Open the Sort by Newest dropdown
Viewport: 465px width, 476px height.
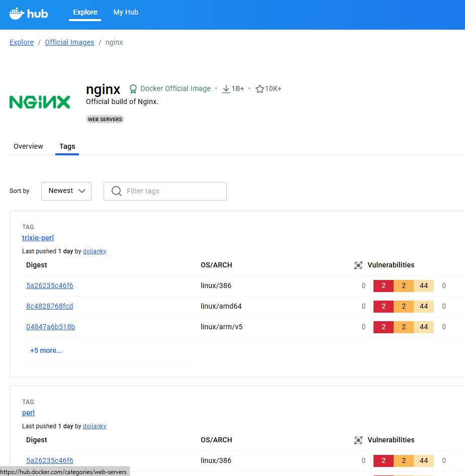pyautogui.click(x=66, y=191)
